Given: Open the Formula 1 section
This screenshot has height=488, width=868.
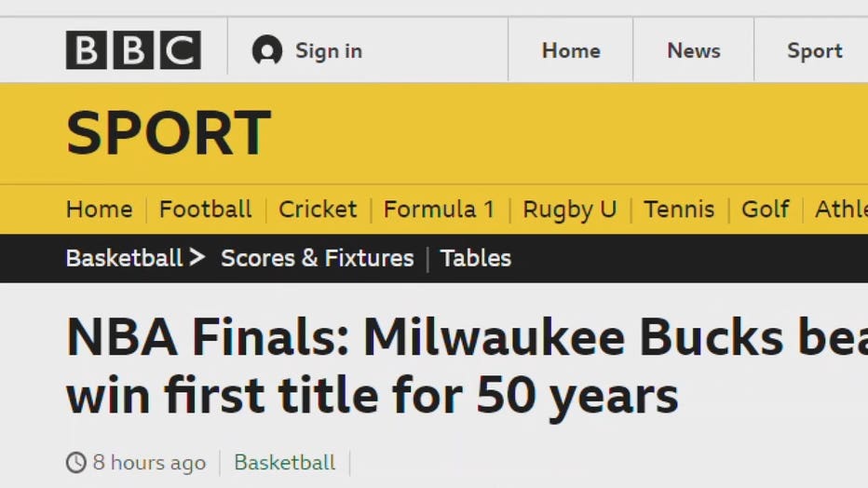Looking at the screenshot, I should (x=439, y=210).
